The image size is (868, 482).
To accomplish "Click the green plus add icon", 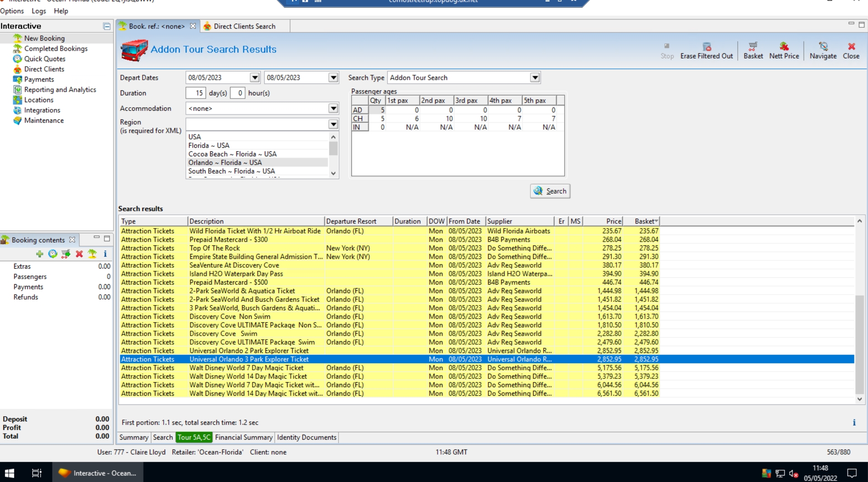I will tap(40, 254).
